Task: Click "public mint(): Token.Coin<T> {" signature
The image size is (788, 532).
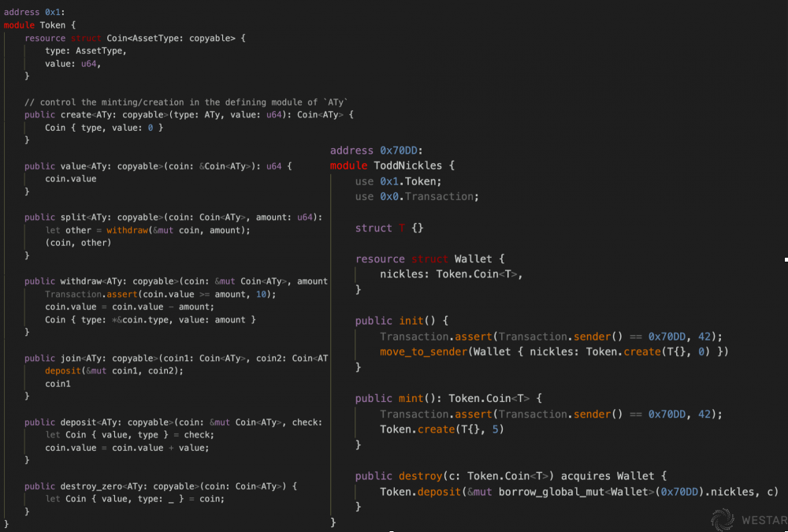Action: (x=448, y=398)
